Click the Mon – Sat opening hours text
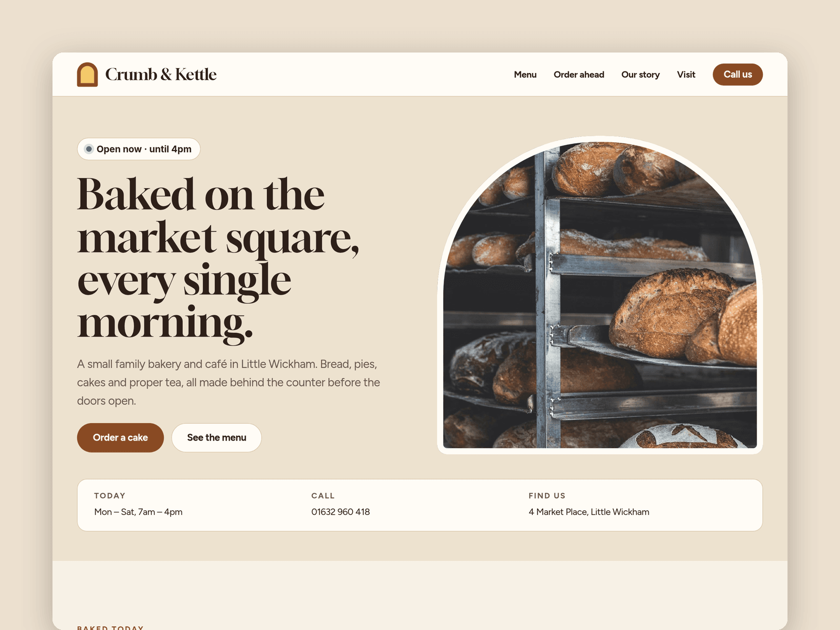The image size is (840, 630). coord(139,512)
